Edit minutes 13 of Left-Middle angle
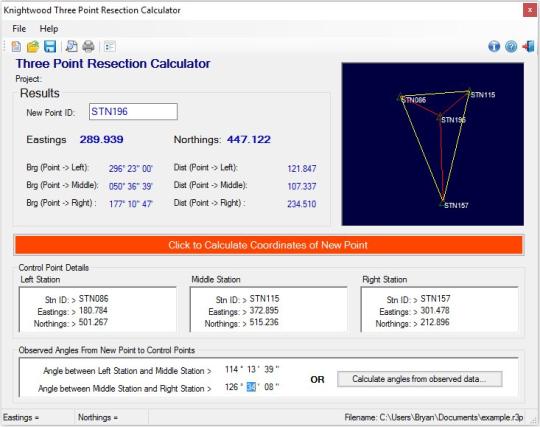This screenshot has height=427, width=540. (x=251, y=369)
